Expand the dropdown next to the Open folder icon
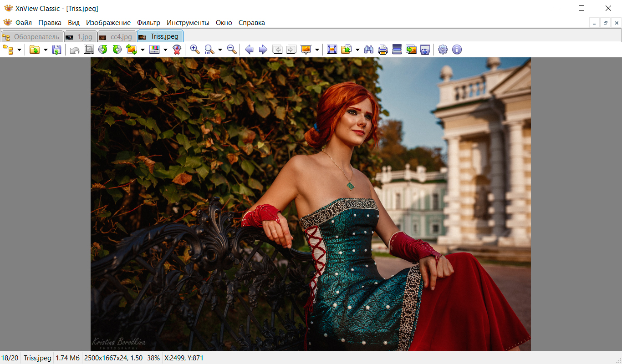 (46, 50)
